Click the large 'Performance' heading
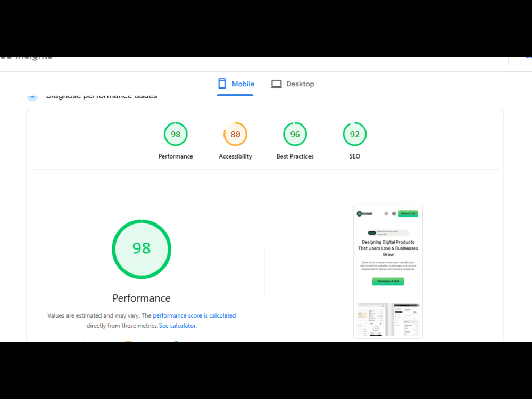Image resolution: width=532 pixels, height=399 pixels. 142,298
